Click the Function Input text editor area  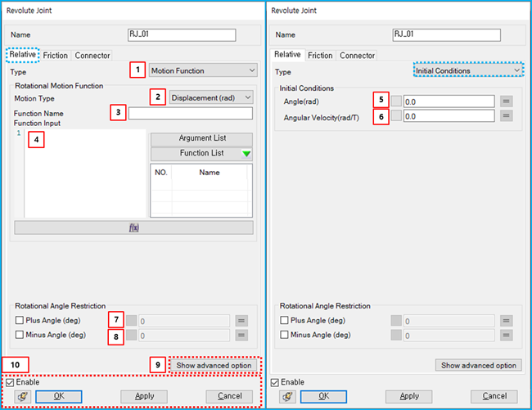tap(85, 173)
